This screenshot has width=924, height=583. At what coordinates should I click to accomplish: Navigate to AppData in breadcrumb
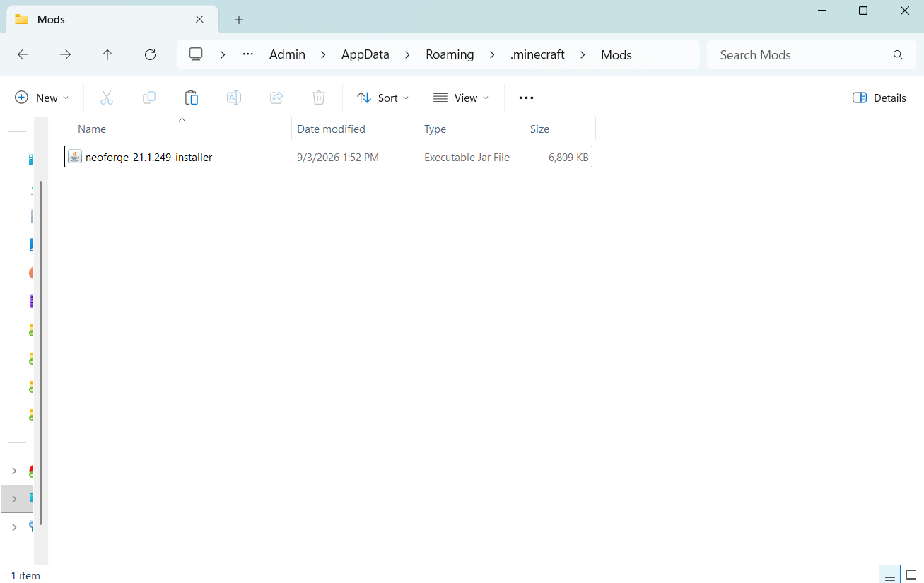tap(365, 54)
